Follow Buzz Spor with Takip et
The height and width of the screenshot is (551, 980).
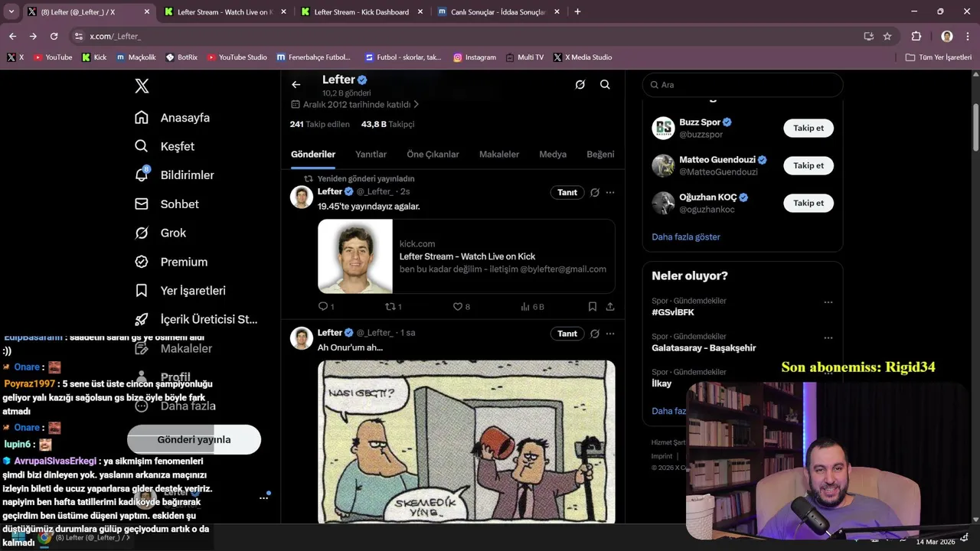pos(808,129)
